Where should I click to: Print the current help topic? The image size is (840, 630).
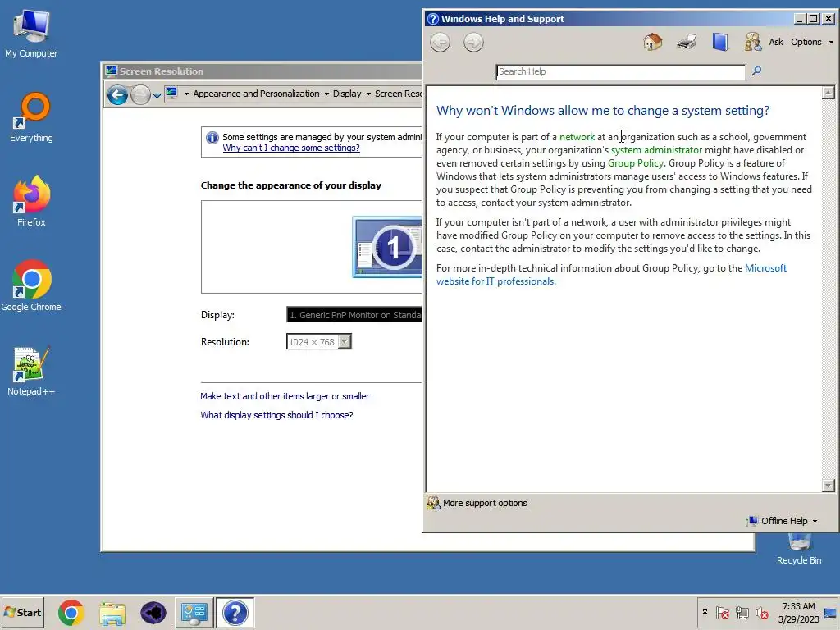coord(687,42)
